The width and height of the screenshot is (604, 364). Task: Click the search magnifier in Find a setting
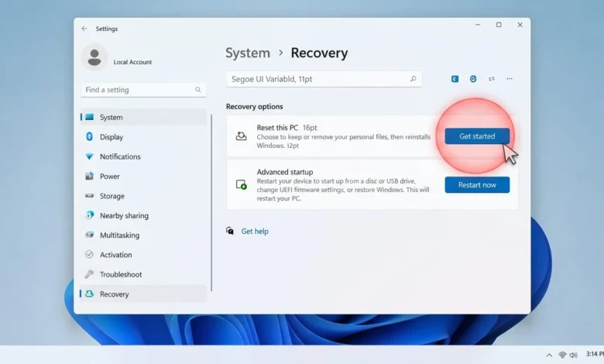[x=197, y=90]
